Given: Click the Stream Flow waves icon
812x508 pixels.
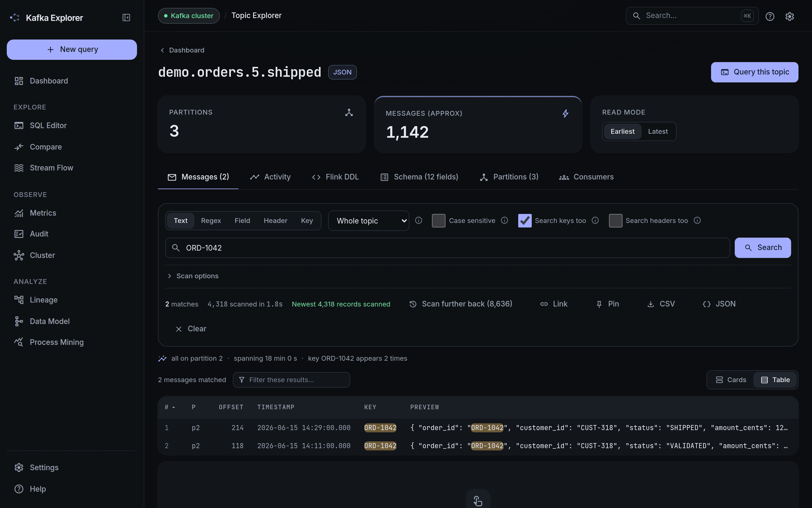Looking at the screenshot, I should pos(19,168).
